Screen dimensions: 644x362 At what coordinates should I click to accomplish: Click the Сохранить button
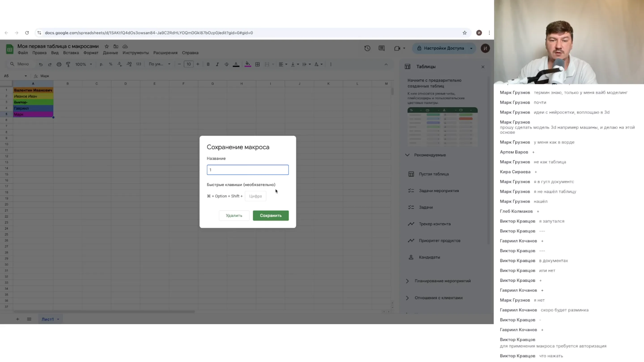[271, 215]
